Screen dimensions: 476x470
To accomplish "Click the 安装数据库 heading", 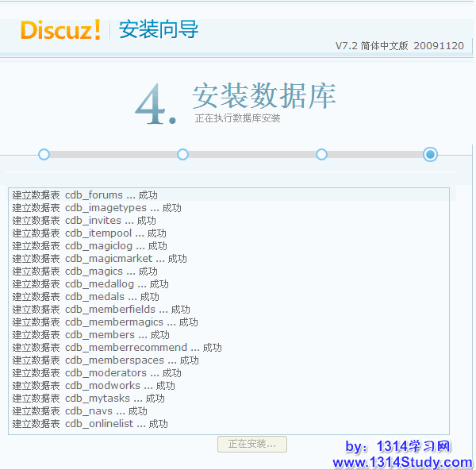I will point(263,96).
